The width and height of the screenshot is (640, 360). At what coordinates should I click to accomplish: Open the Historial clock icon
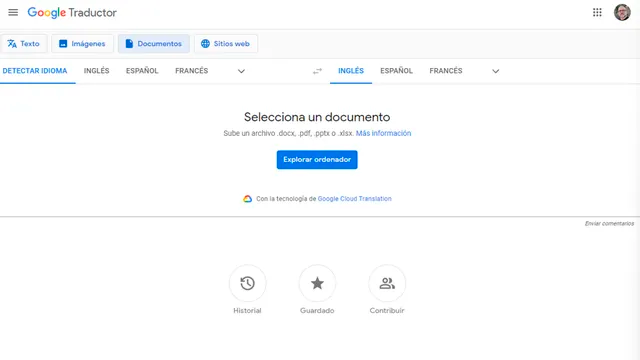coord(247,283)
